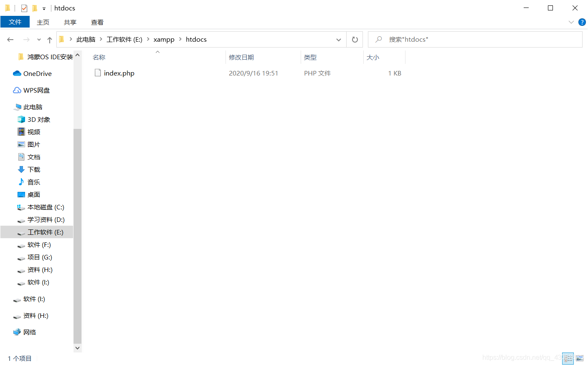Expand the address bar history dropdown
Screen dimensions: 588x365
click(x=339, y=40)
